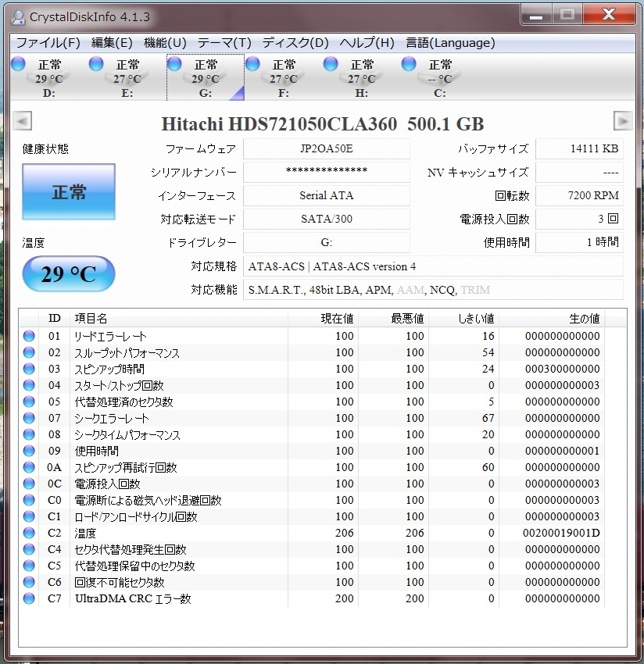This screenshot has height=664, width=644.
Task: Click status orb for 0A スピンアップ再試行回数
Action: [x=29, y=467]
